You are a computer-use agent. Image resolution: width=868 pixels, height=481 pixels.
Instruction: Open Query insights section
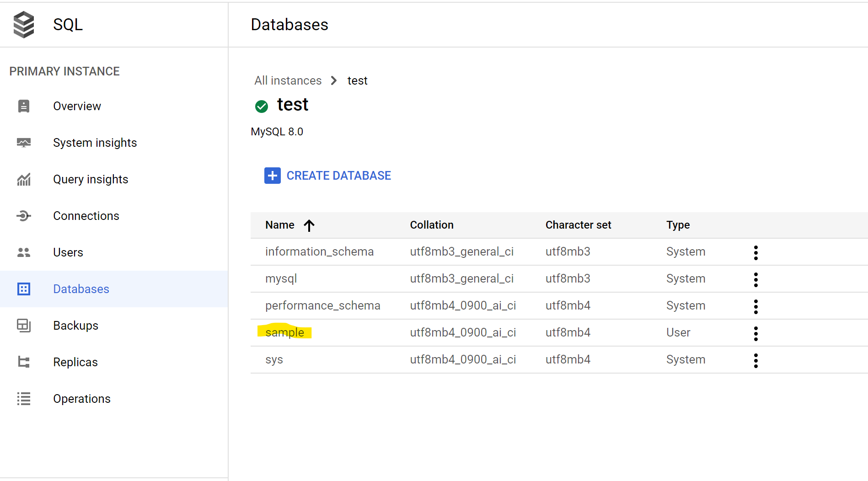91,179
